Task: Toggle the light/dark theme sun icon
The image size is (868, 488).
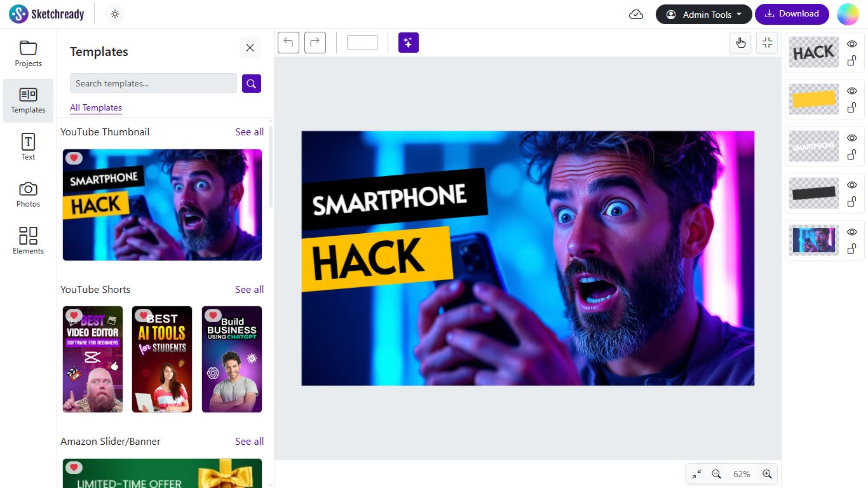Action: click(114, 14)
